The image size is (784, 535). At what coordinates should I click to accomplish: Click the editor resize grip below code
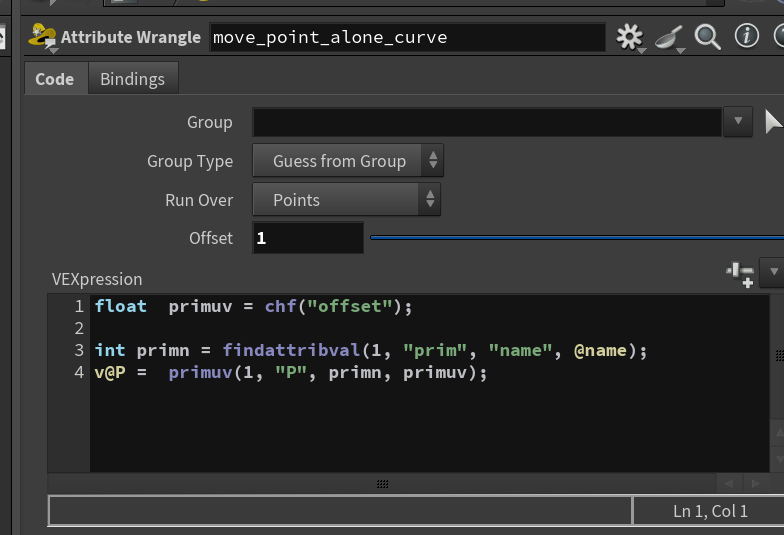coord(382,484)
